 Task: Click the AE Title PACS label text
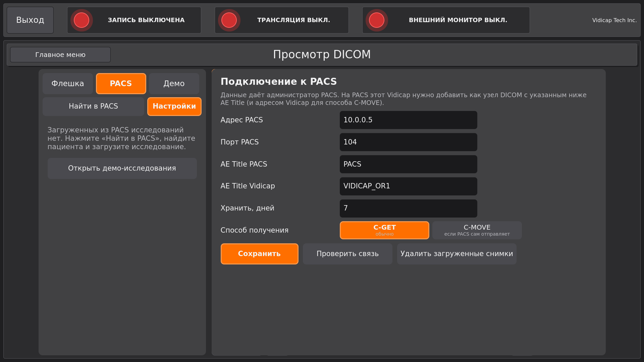click(244, 164)
